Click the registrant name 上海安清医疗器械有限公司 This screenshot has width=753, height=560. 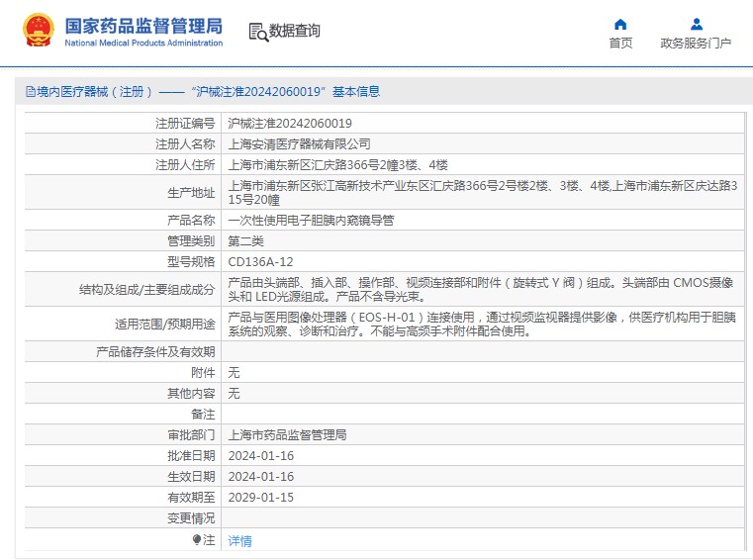293,144
